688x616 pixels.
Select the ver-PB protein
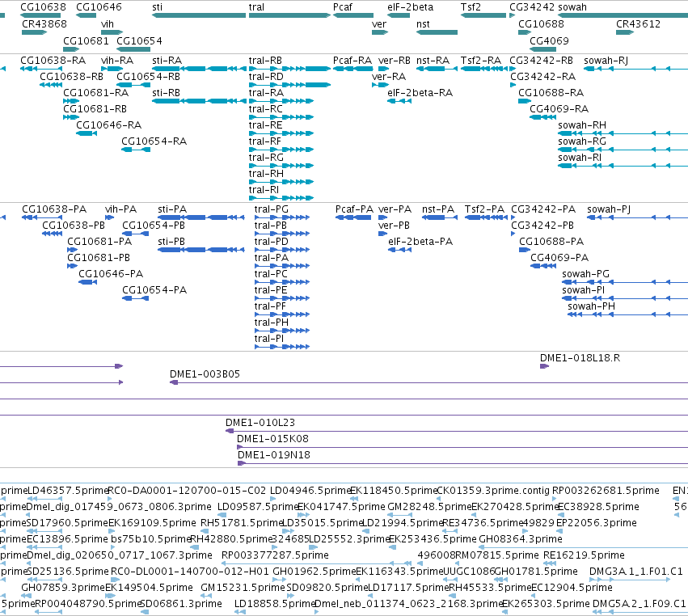pos(382,234)
